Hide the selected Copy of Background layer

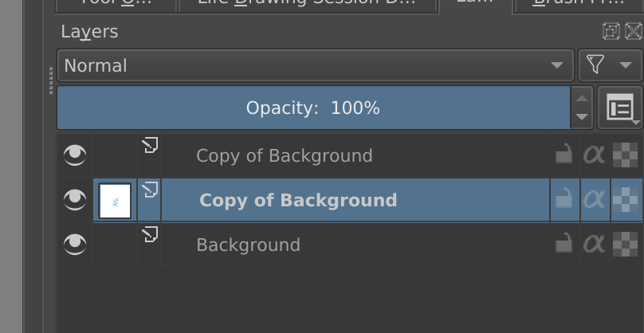[75, 199]
